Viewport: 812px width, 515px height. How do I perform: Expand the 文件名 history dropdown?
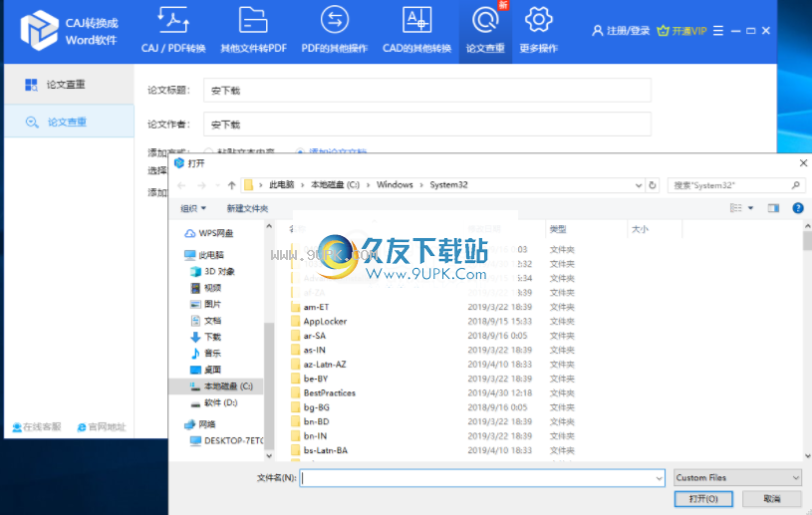click(660, 478)
